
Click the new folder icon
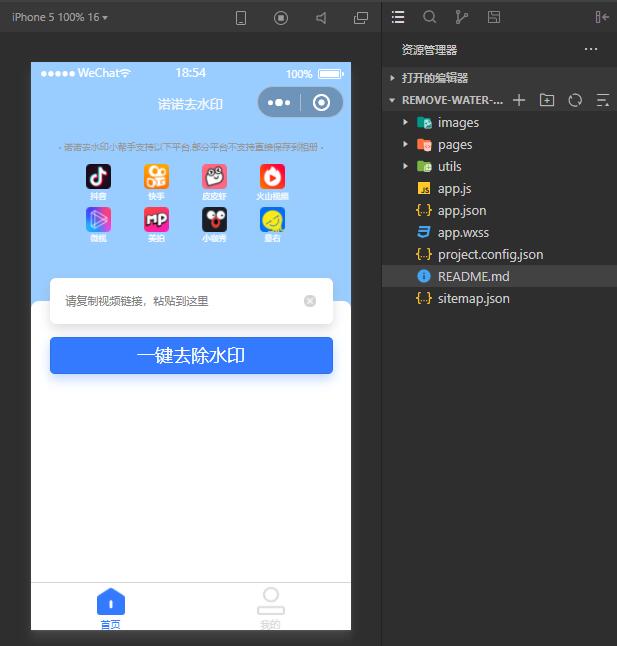click(x=547, y=100)
